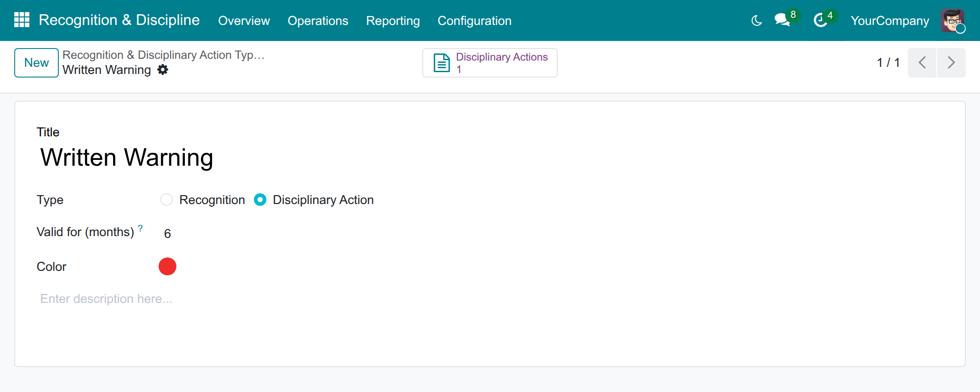The width and height of the screenshot is (980, 392).
Task: Go to next record arrow
Action: [x=951, y=63]
